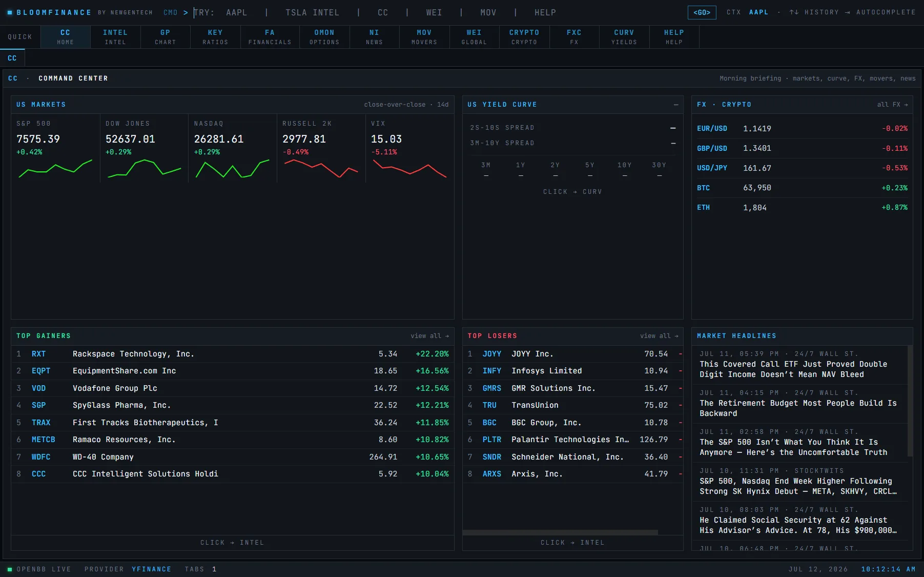The width and height of the screenshot is (924, 577).
Task: Click WDFC ticker in Top Gainers
Action: click(x=41, y=457)
